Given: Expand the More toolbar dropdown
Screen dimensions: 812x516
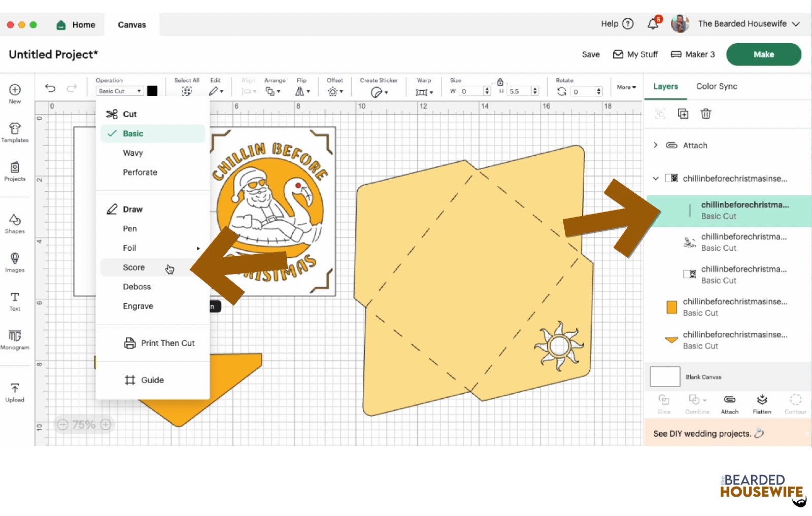Looking at the screenshot, I should (626, 87).
